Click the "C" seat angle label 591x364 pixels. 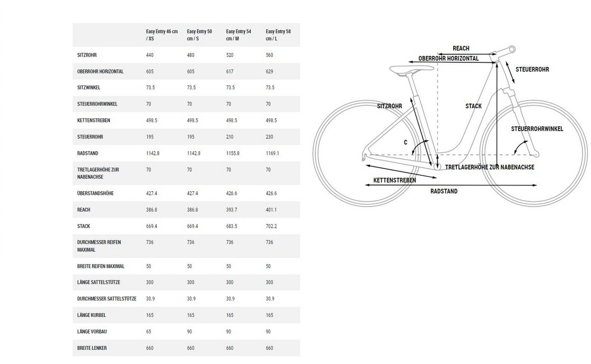click(x=405, y=142)
